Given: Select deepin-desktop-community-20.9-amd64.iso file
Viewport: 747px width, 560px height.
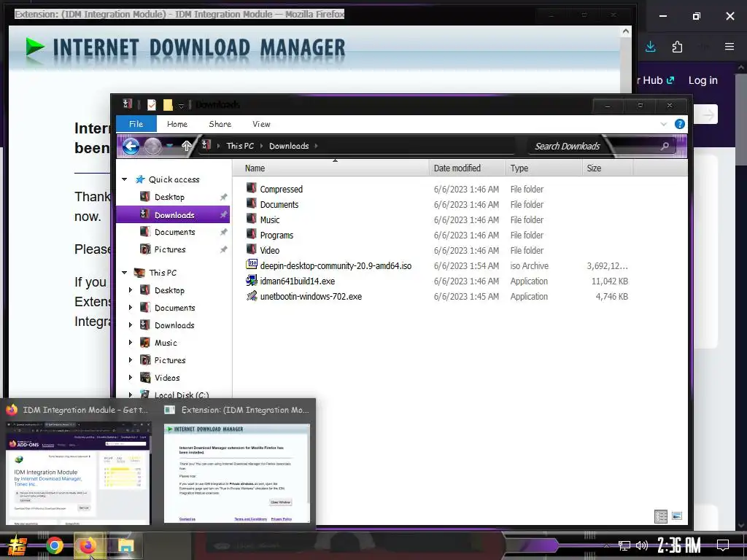Looking at the screenshot, I should coord(336,265).
